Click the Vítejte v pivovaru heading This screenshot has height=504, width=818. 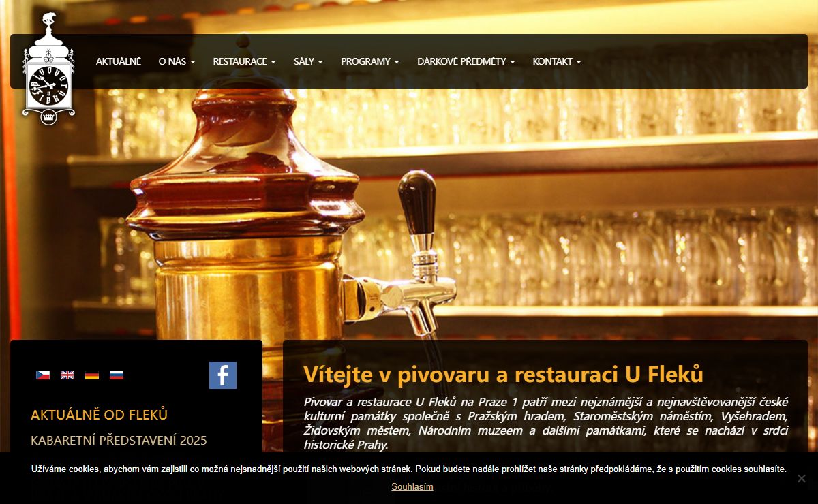(x=504, y=375)
